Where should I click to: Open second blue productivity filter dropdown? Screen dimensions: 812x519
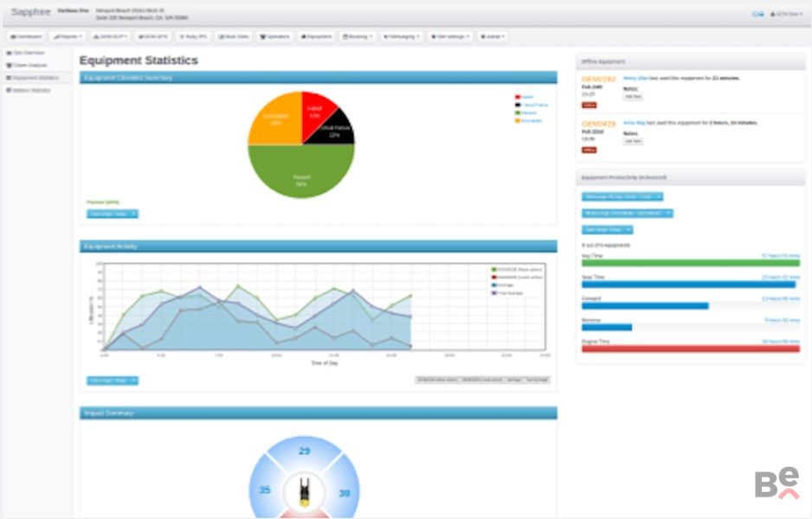(627, 213)
